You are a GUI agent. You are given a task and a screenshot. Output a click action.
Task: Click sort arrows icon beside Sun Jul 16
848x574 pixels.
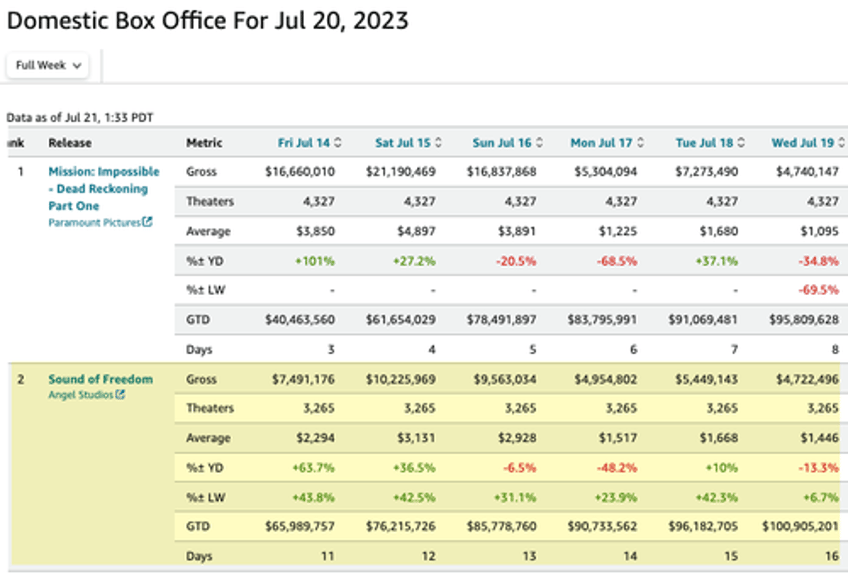[539, 143]
